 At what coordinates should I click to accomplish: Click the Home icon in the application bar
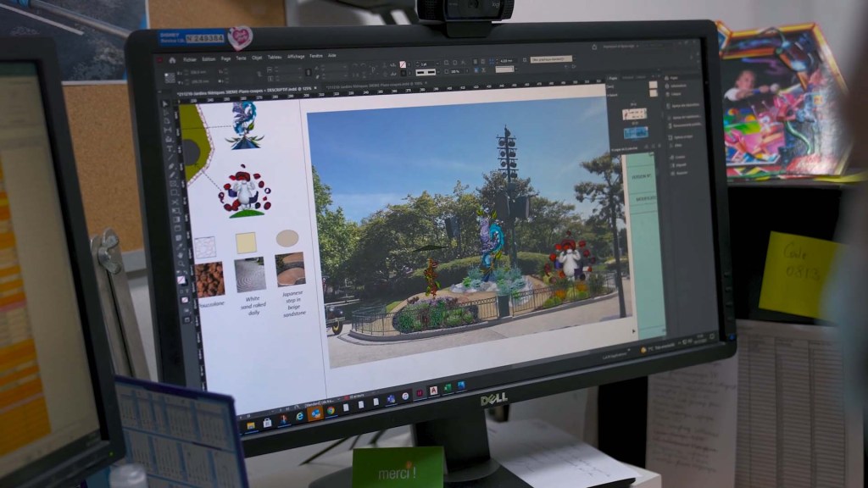[172, 60]
